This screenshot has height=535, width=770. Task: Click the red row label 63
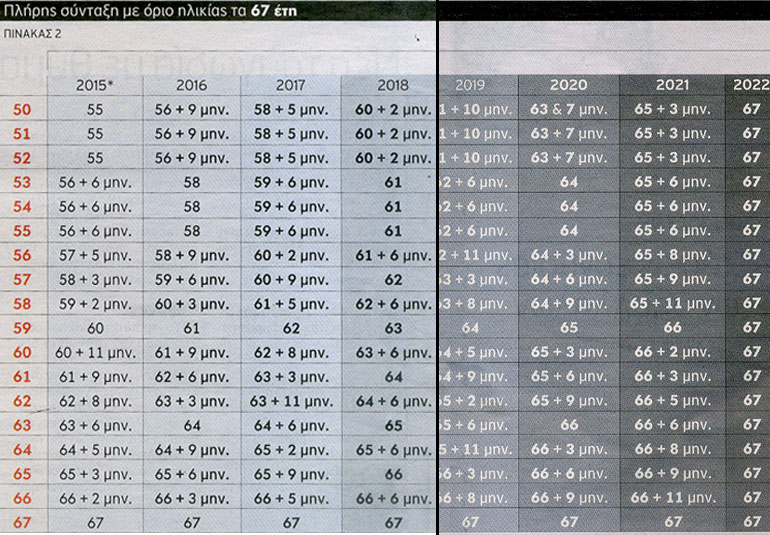coord(20,424)
